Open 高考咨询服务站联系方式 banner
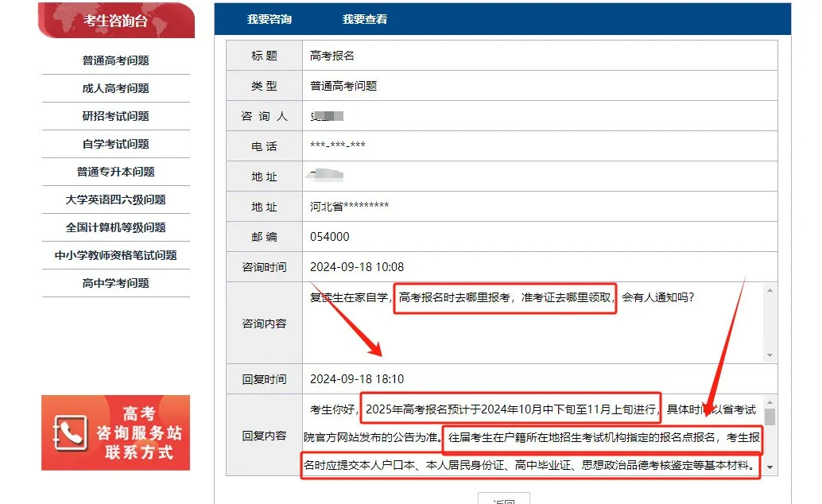The width and height of the screenshot is (822, 504). tap(116, 432)
